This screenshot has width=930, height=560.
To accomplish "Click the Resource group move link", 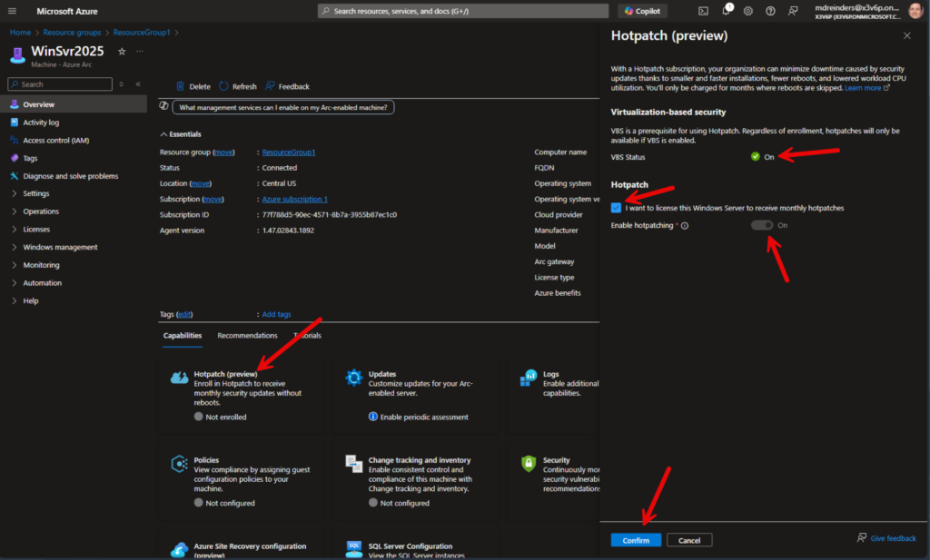I will click(x=223, y=152).
